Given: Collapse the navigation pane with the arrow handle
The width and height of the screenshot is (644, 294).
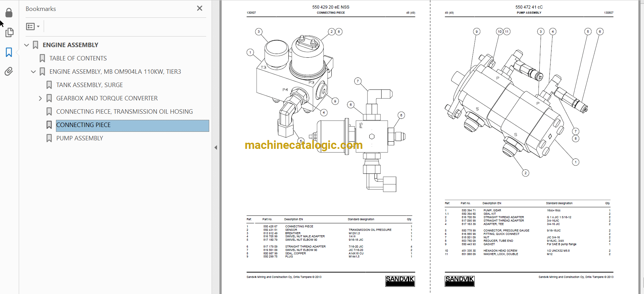Looking at the screenshot, I should pyautogui.click(x=216, y=148).
